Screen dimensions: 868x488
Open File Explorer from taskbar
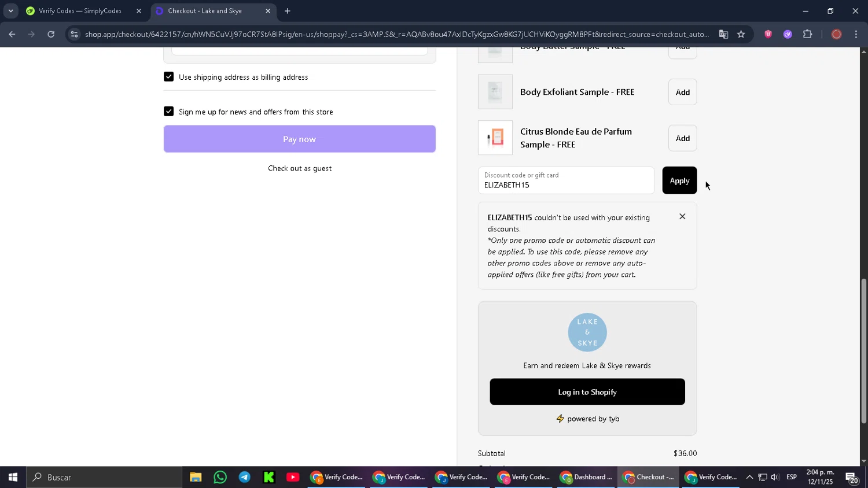(x=196, y=478)
